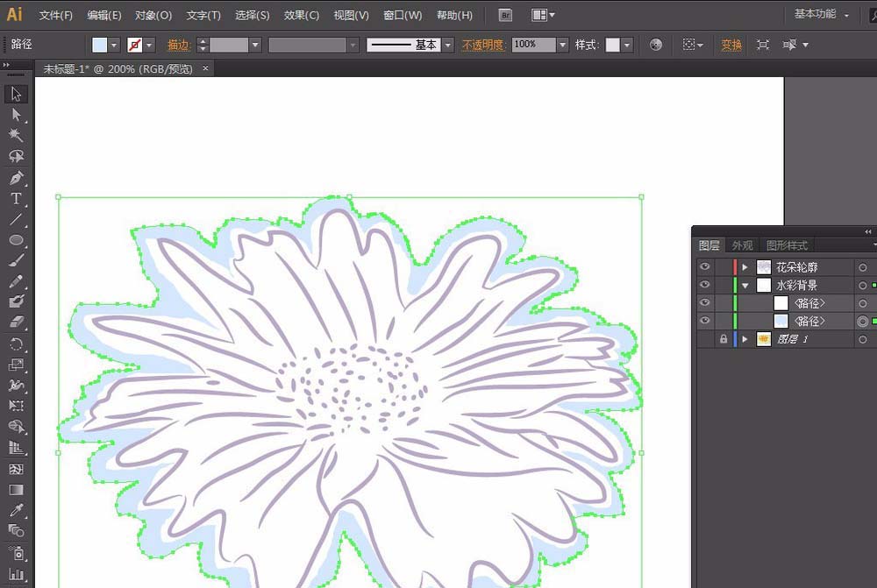Close the 未标题-1 document tab

click(205, 68)
